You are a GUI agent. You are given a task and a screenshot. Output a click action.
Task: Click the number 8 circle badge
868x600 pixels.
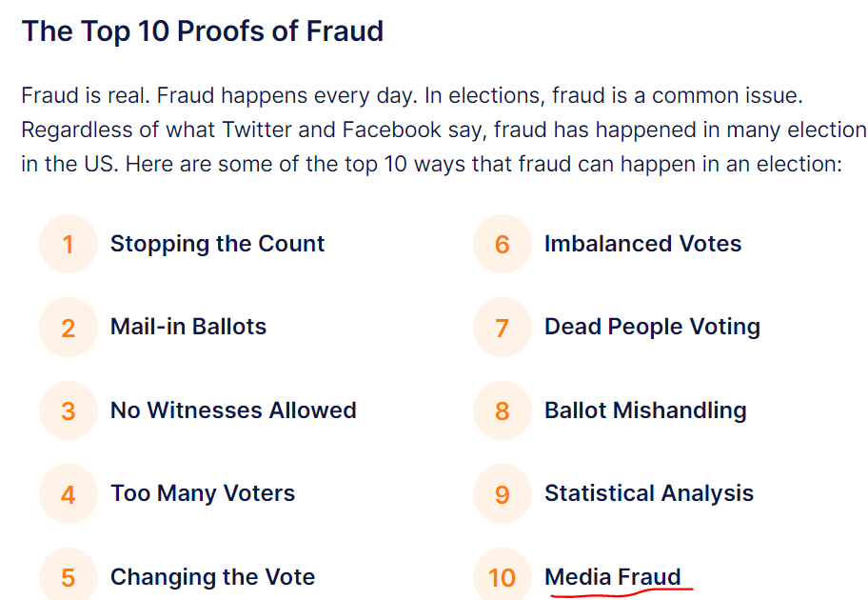tap(503, 411)
